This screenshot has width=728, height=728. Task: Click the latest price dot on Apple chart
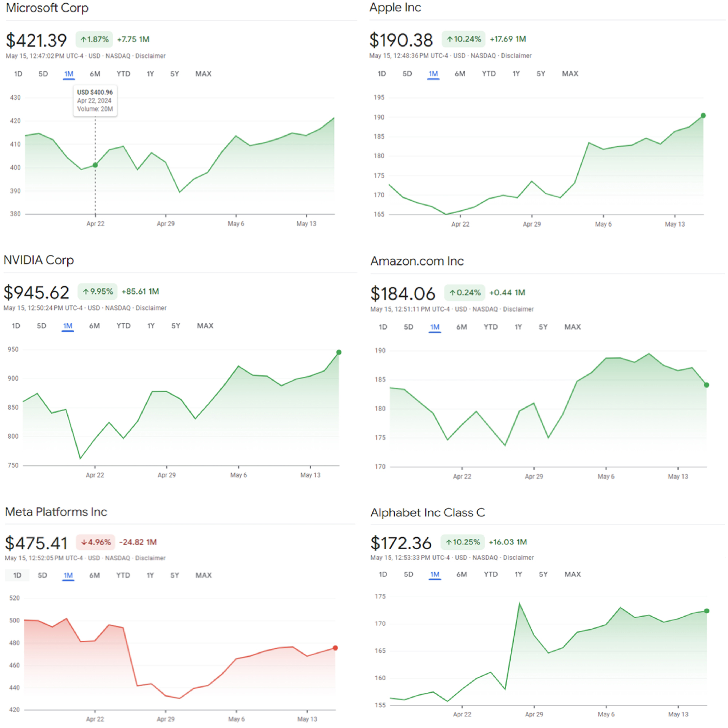tap(703, 116)
